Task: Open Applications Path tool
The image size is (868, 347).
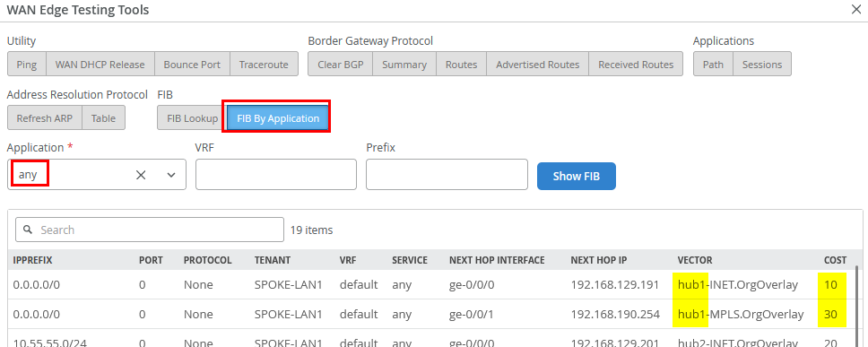Action: click(713, 65)
